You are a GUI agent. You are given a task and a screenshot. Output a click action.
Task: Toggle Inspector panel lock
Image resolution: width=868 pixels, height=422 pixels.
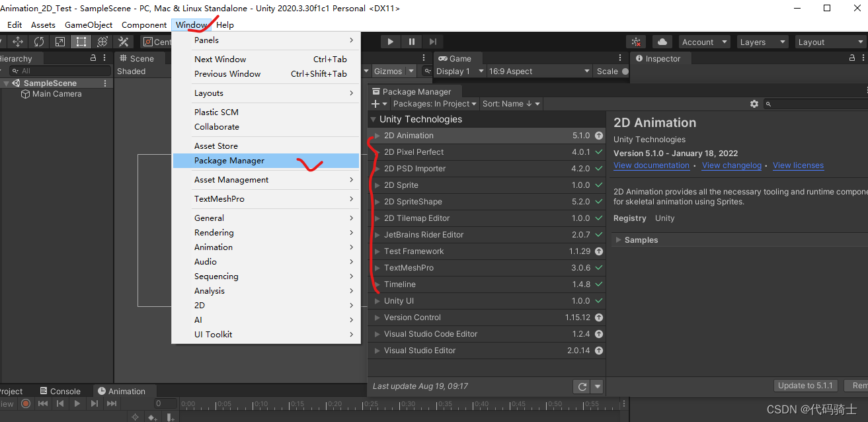click(853, 58)
